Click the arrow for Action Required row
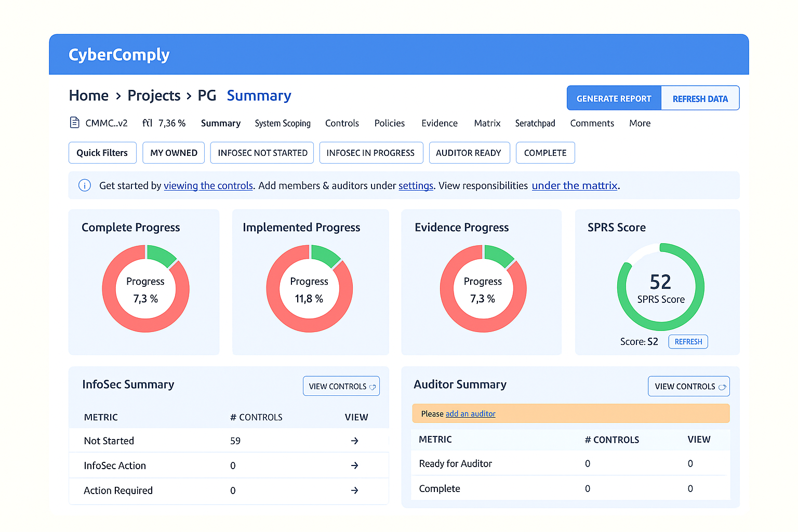This screenshot has height=532, width=798. coord(354,490)
